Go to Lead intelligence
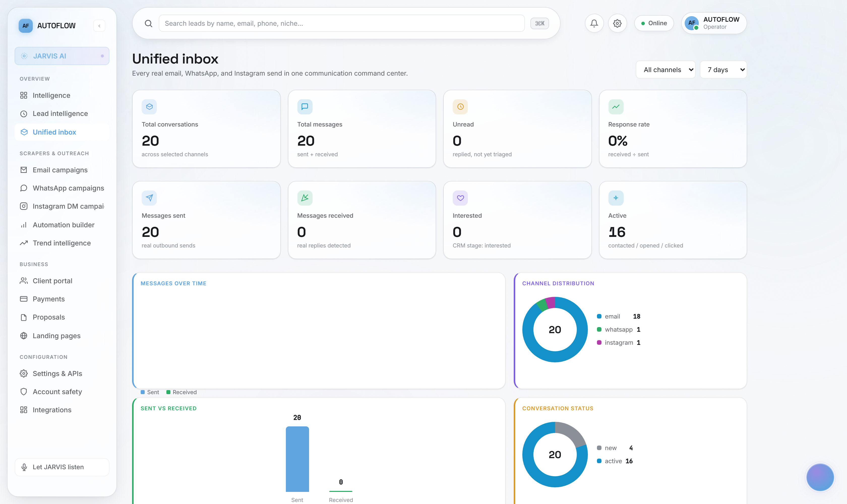This screenshot has height=504, width=847. point(62,114)
